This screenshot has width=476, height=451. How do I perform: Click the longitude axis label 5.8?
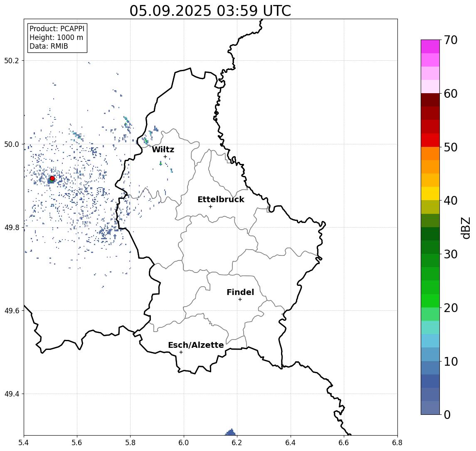130,443
